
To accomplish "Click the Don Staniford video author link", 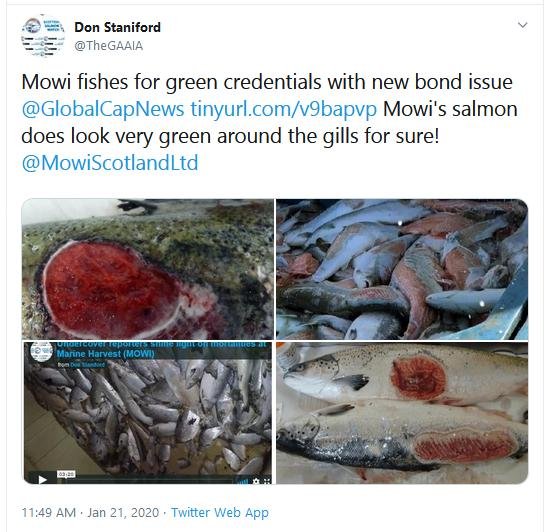I will point(87,365).
